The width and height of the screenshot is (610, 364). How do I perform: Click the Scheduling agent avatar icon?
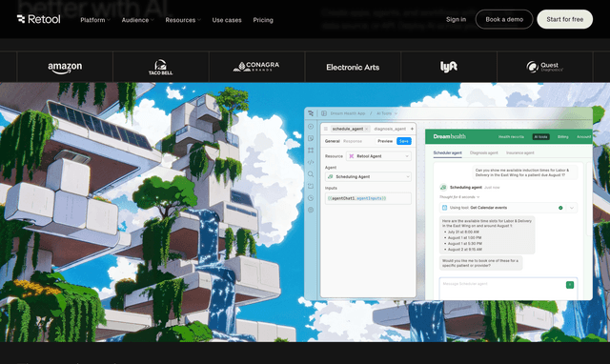[x=443, y=187]
